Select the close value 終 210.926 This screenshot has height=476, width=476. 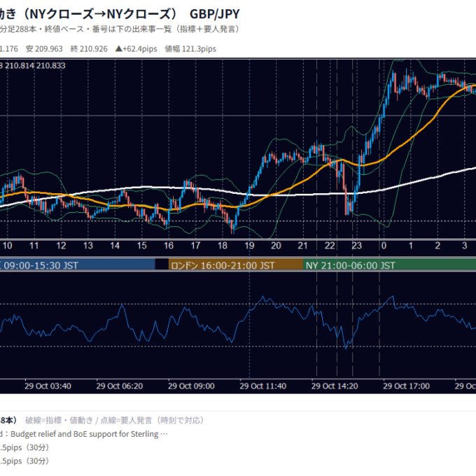coord(89,49)
